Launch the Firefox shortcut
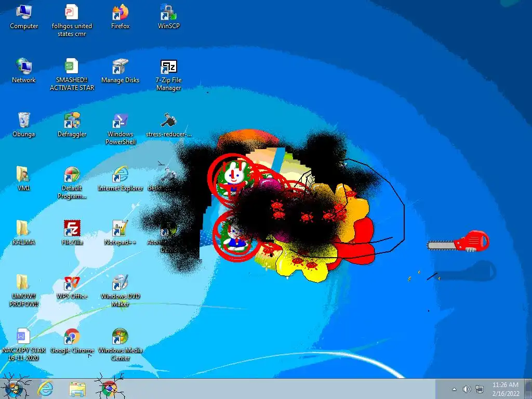Screen dimensions: 532x399 [x=120, y=17]
